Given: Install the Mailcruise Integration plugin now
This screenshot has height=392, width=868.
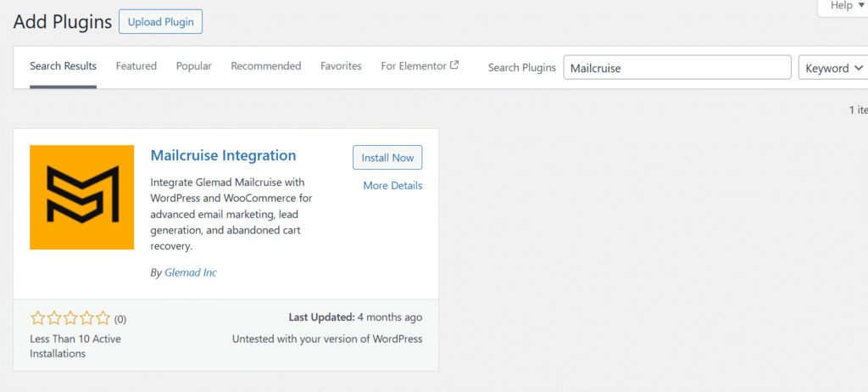Looking at the screenshot, I should [x=387, y=158].
